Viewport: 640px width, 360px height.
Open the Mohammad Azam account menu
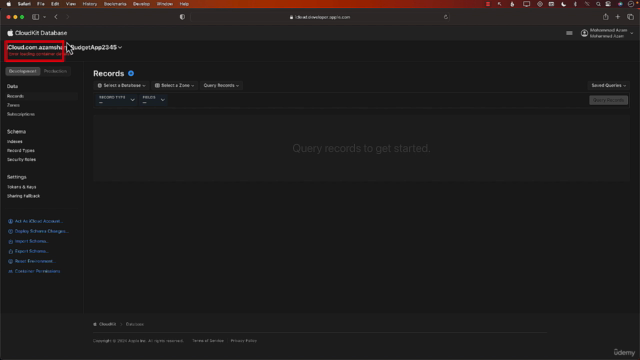pyautogui.click(x=607, y=33)
